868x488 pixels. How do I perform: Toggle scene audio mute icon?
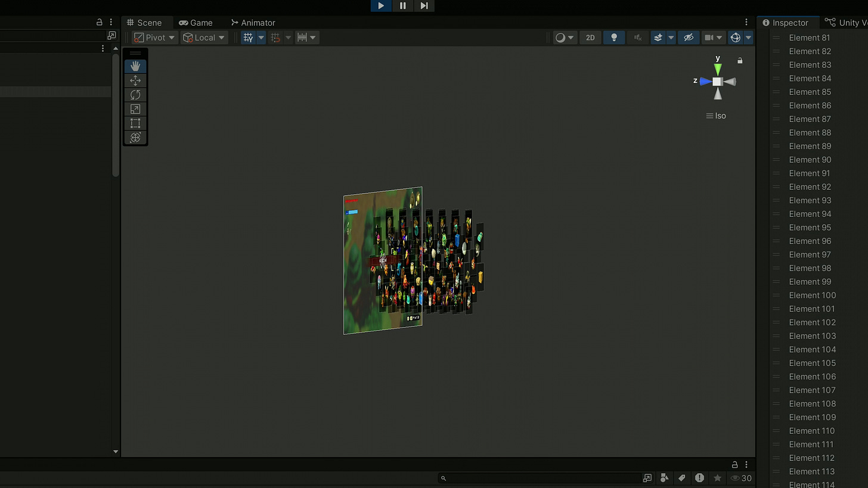[638, 38]
